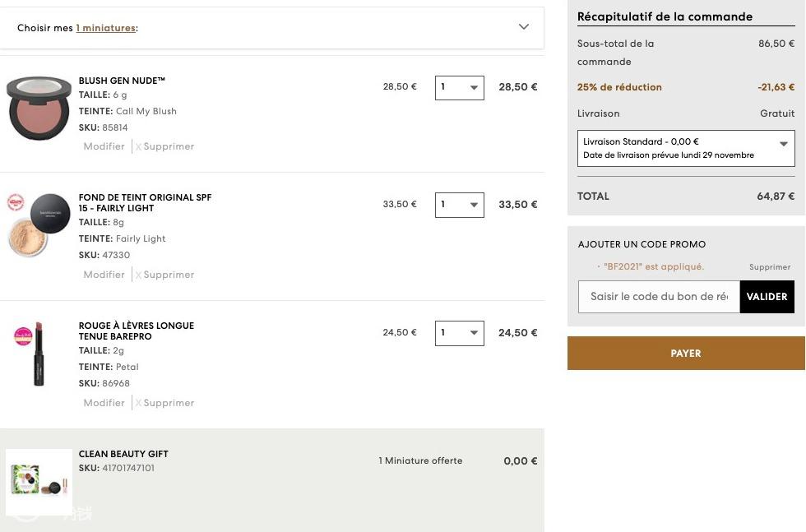The height and width of the screenshot is (532, 806).
Task: Click the SKU 86968 text
Action: [x=104, y=383]
